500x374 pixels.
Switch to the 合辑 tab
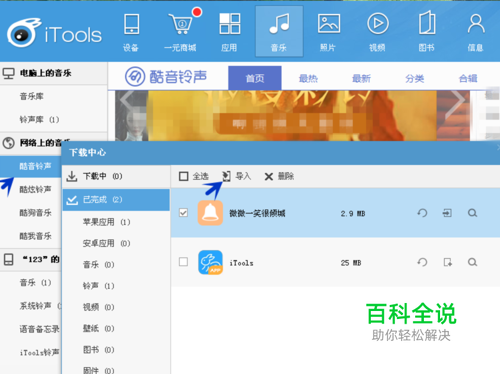coord(468,78)
